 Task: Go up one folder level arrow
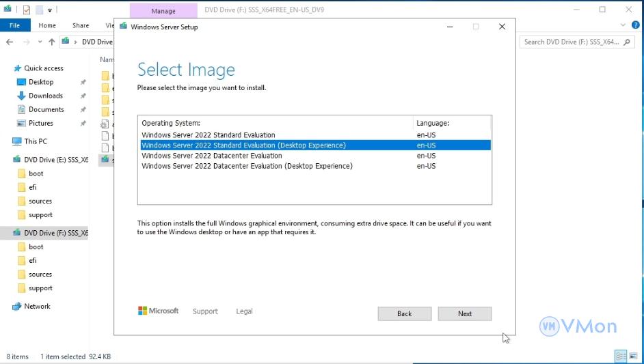tap(52, 42)
